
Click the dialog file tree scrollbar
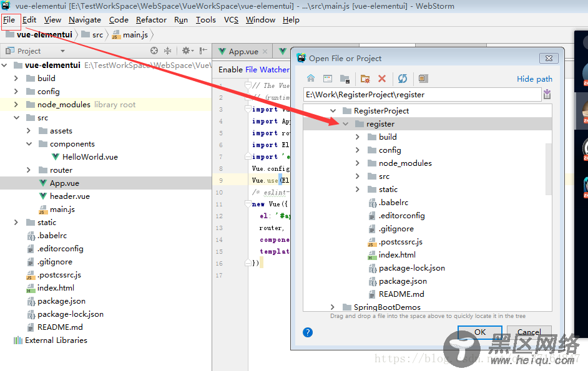549,169
